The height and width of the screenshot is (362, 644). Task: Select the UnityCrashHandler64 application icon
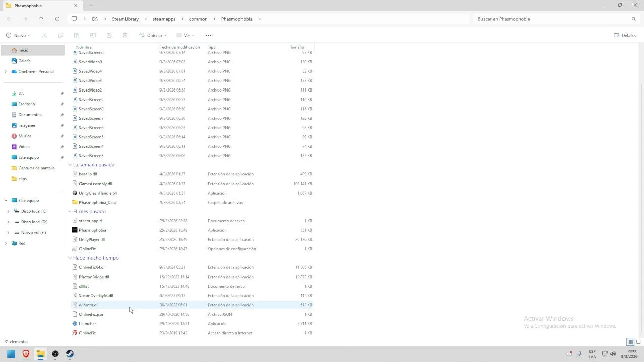[75, 193]
